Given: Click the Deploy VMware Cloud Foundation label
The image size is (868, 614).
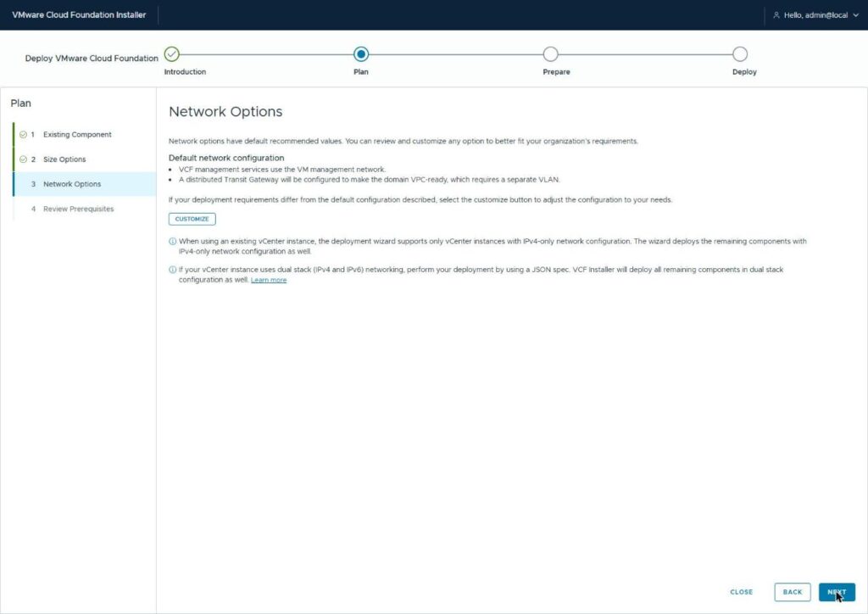Looking at the screenshot, I should [x=92, y=59].
